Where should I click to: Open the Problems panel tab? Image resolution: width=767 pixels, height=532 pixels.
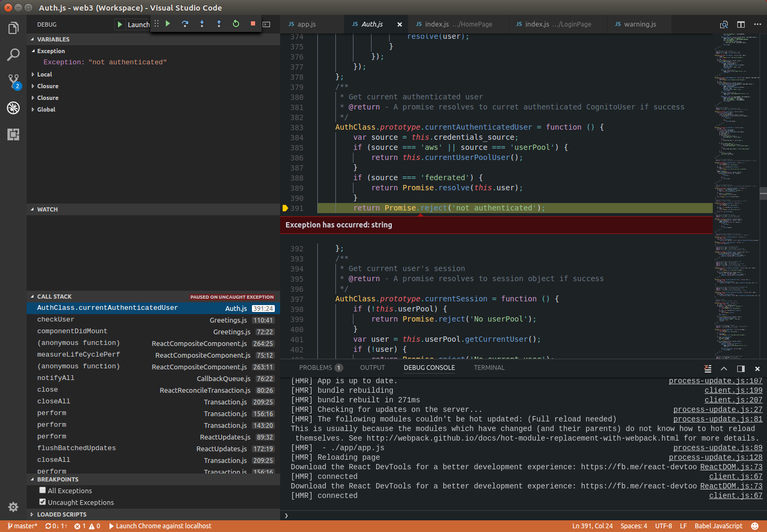point(321,368)
